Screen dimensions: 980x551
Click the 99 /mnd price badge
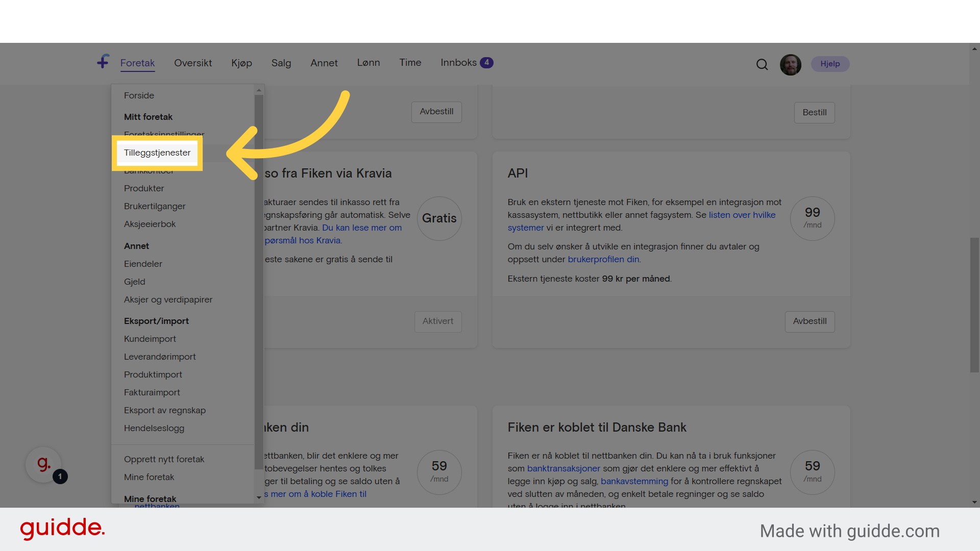[x=813, y=218]
